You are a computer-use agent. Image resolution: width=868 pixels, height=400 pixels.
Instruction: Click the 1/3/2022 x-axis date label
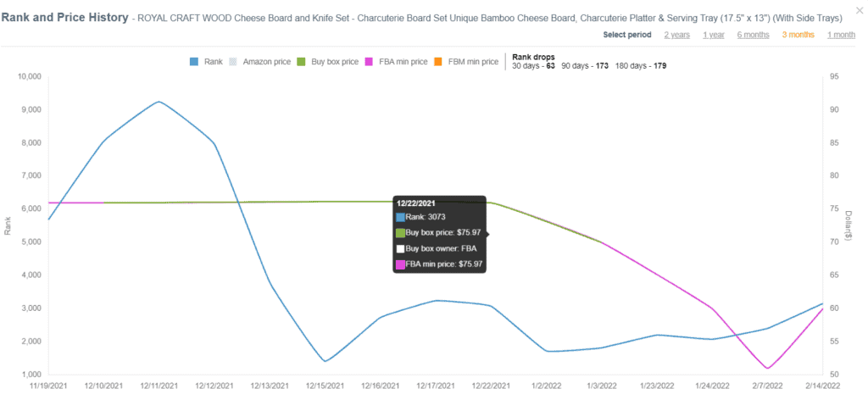602,386
